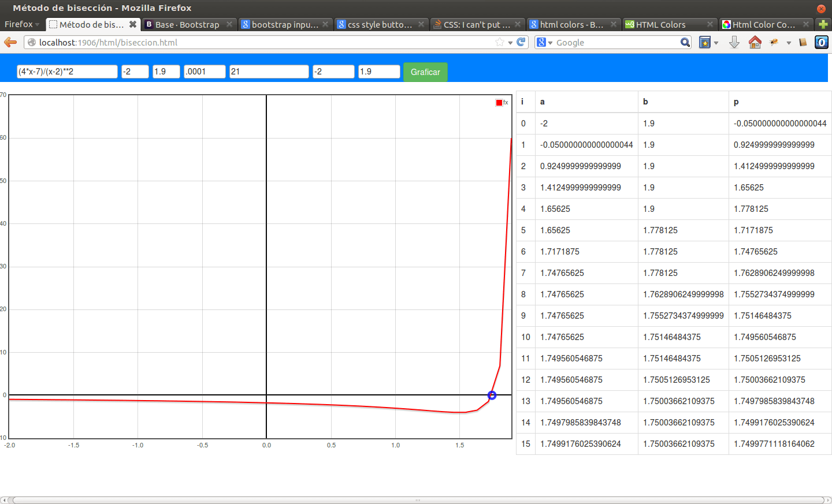
Task: Go to the Home page icon
Action: pos(755,42)
